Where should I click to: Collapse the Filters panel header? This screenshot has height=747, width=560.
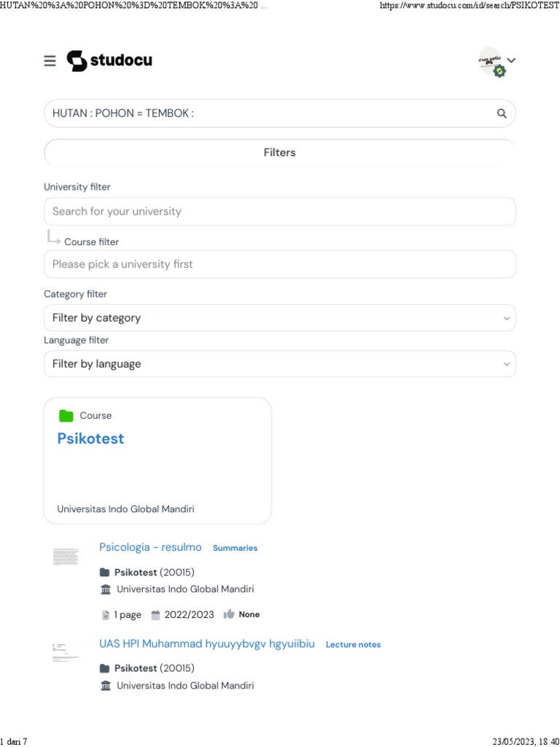(280, 152)
